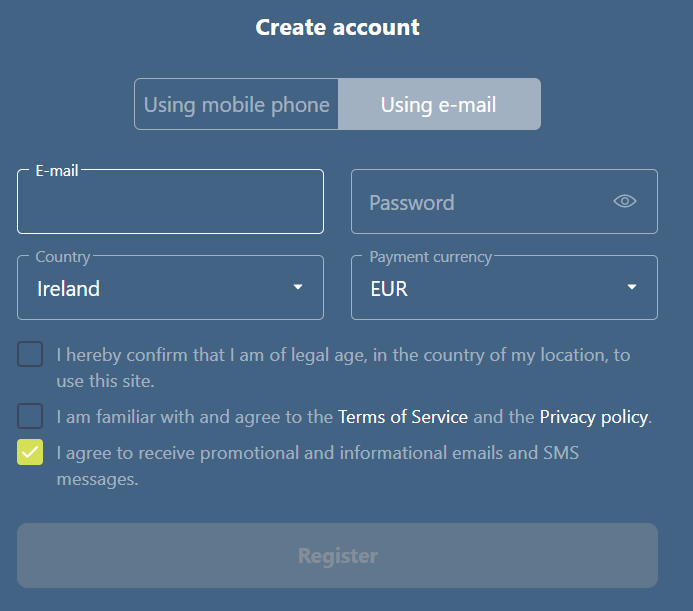Show password with the eye icon

[x=624, y=201]
